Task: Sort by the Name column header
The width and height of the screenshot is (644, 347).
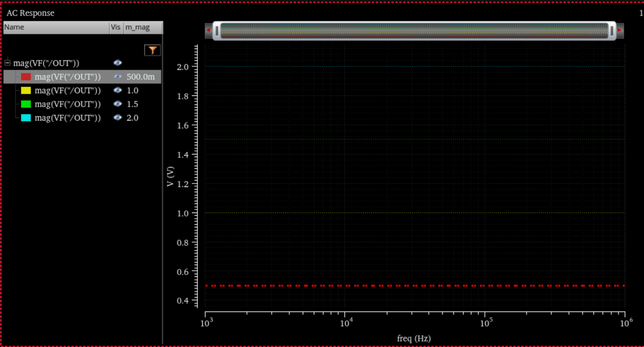Action: click(56, 27)
